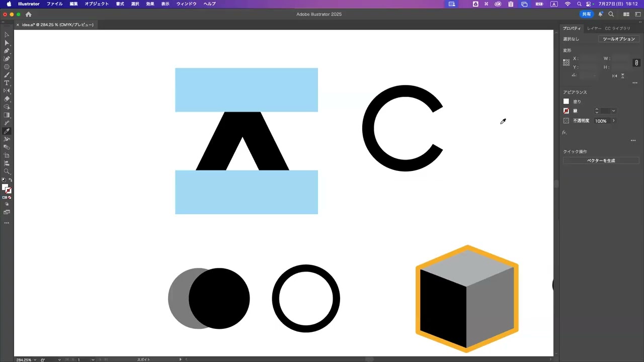The height and width of the screenshot is (362, 644).
Task: Select the Eraser tool
Action: pos(7,99)
